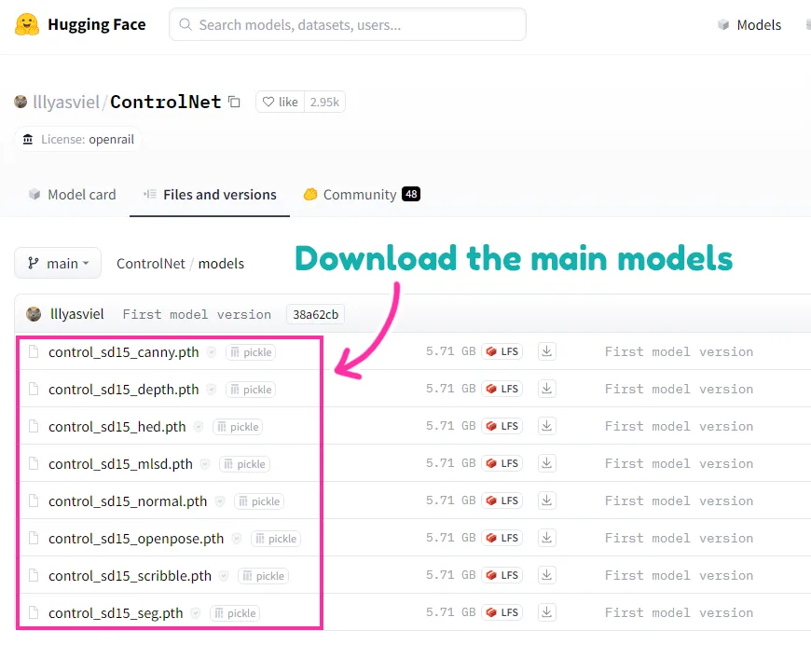Click the pickle badge for control_sd15_scribble.pth
This screenshot has width=811, height=672.
263,576
